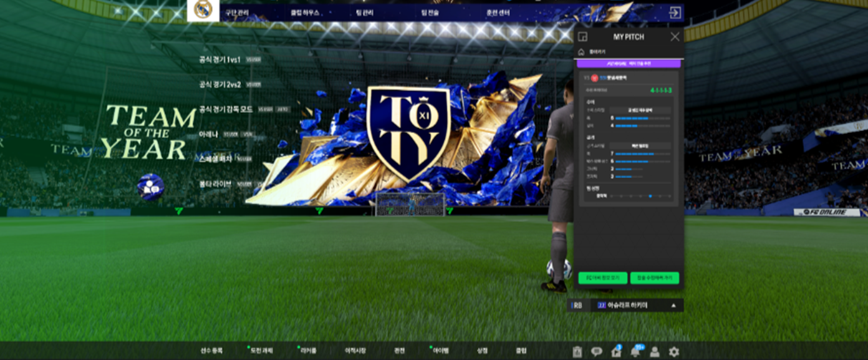Adjust attack slider with value 7
Image resolution: width=868 pixels, height=360 pixels.
coord(643,153)
